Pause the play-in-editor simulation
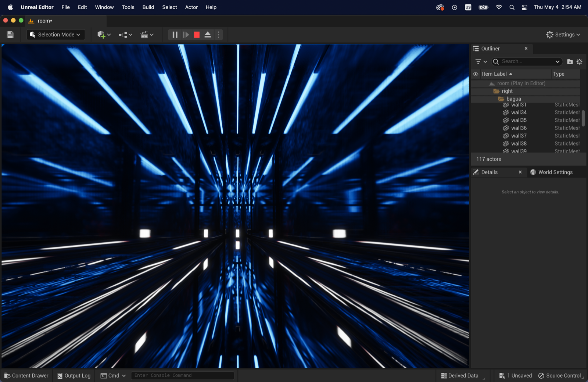The height and width of the screenshot is (382, 588). (175, 35)
